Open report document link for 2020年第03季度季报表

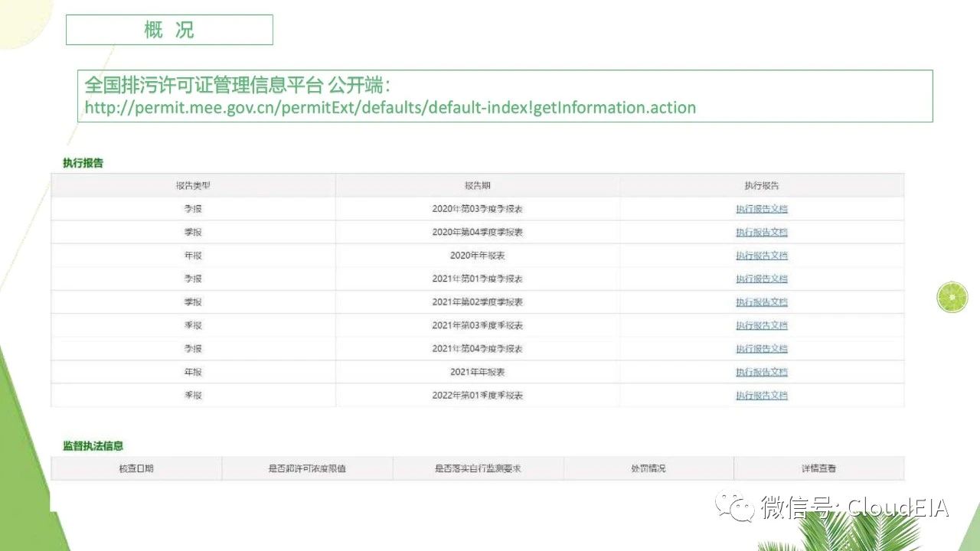tap(762, 209)
